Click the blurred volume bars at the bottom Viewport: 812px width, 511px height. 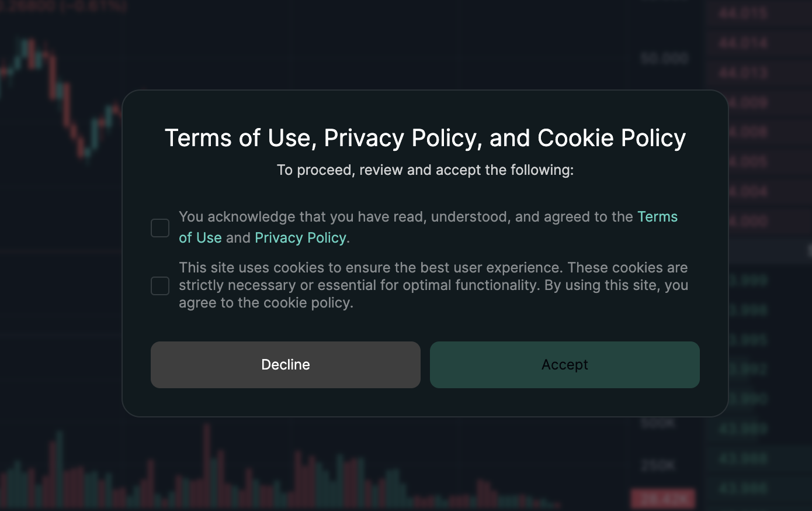tap(280, 474)
